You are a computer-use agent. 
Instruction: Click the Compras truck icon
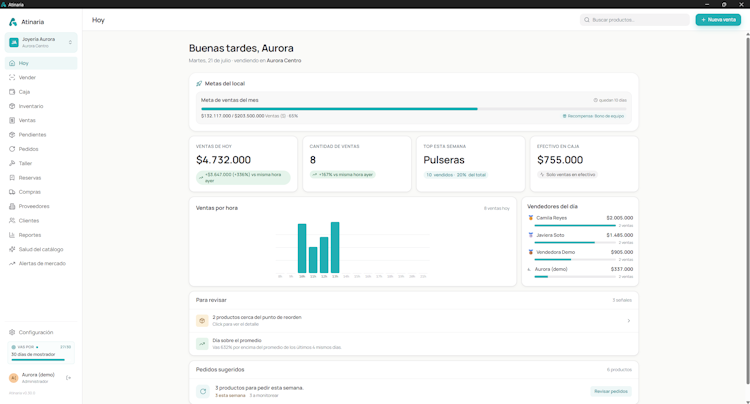pos(12,192)
